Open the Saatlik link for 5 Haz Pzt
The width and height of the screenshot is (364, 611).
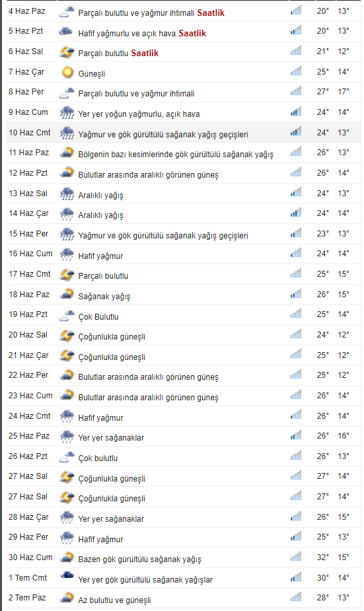pyautogui.click(x=192, y=33)
